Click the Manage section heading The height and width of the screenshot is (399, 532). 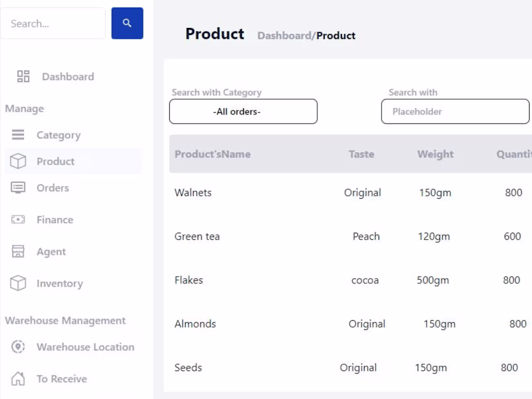pos(25,108)
